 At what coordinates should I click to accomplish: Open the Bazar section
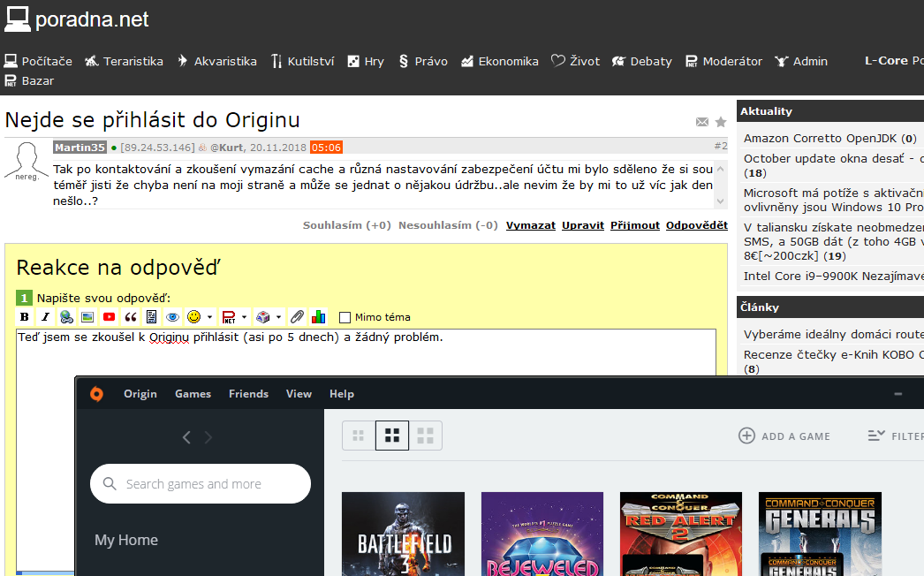click(29, 80)
